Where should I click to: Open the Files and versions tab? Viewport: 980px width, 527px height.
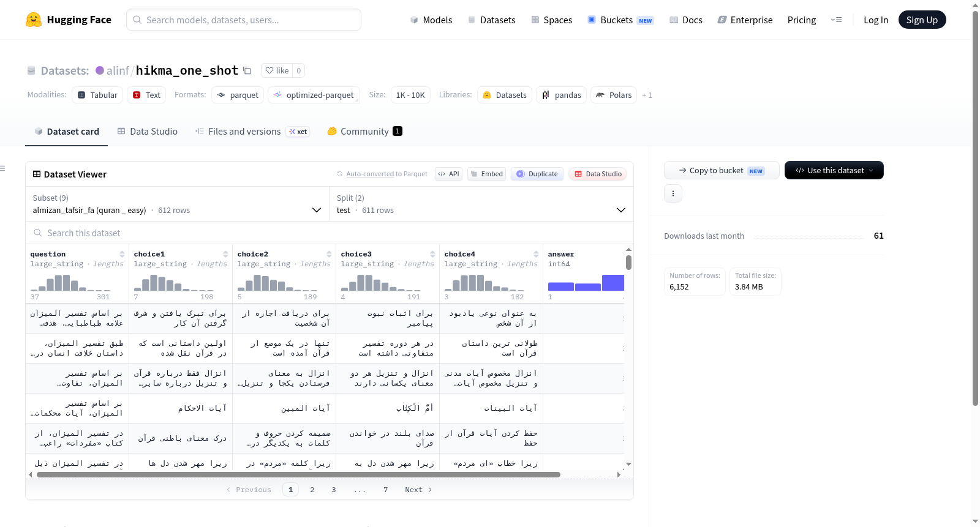[252, 131]
